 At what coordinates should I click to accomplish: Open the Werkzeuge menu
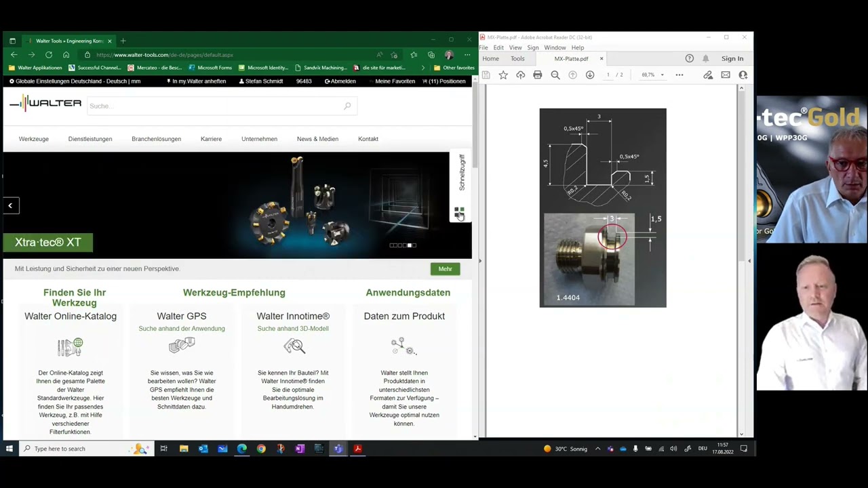click(x=34, y=139)
